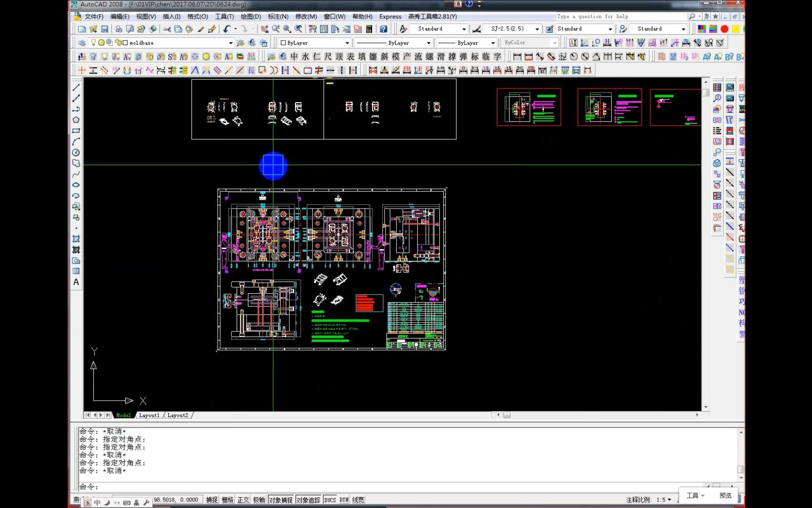The image size is (812, 508).
Task: Toggle 线宽 lineweight display button
Action: point(358,500)
